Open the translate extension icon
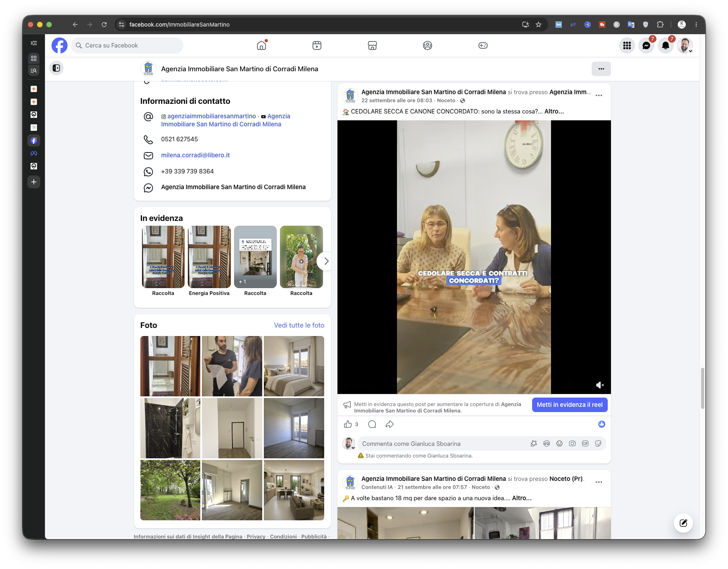Viewport: 728px width, 569px height. coord(631,25)
